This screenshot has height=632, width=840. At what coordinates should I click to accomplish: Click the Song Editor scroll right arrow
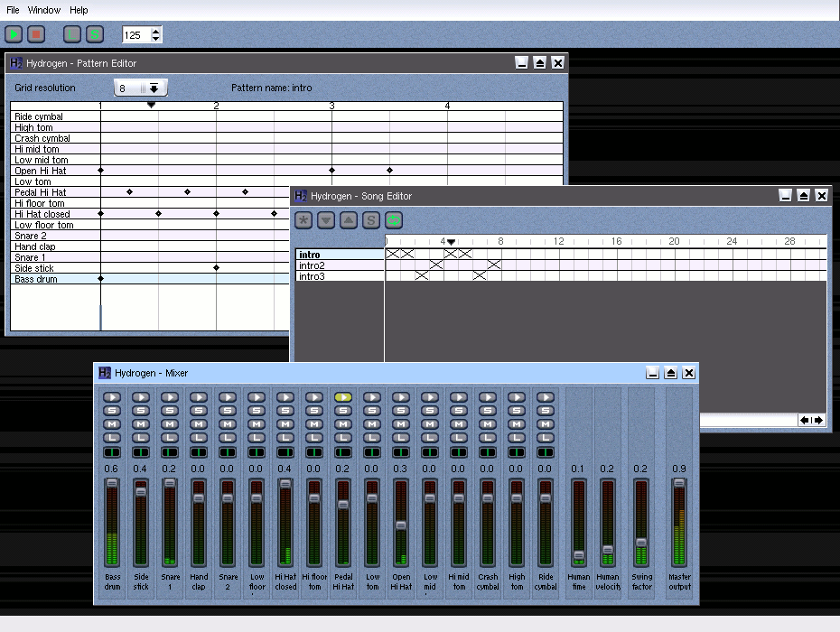(817, 421)
